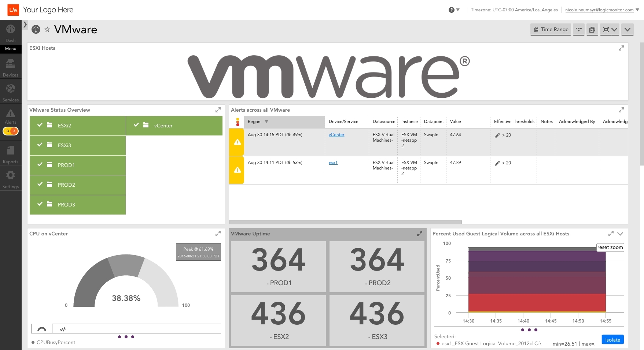Screen dimensions: 644x350
Task: Enter fullscreen mode using the expand icon
Action: point(607,30)
